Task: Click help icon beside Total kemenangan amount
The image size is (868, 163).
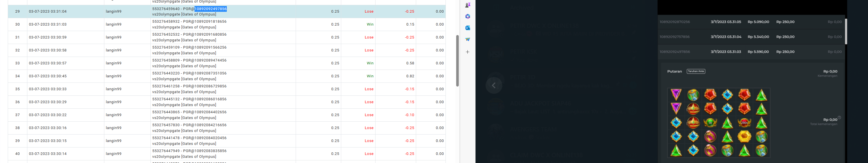Action: point(839,117)
